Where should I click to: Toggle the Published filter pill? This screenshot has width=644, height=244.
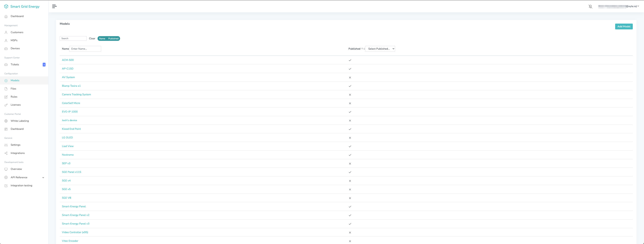pyautogui.click(x=113, y=39)
